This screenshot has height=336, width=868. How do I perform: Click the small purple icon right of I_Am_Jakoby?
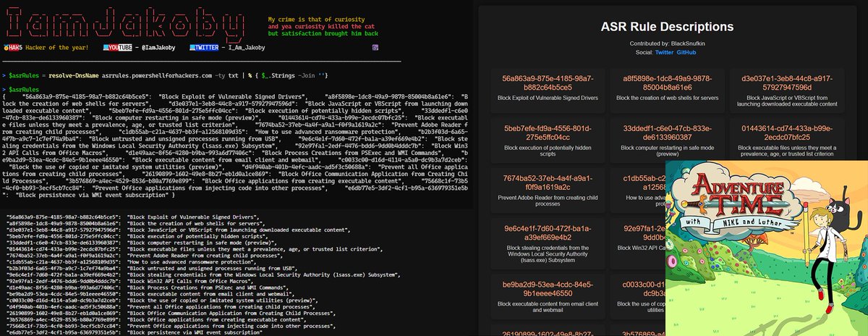tap(375, 48)
